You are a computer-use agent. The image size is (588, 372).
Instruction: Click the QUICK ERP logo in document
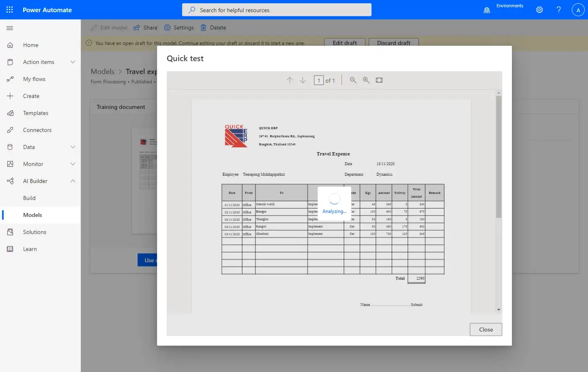[x=236, y=136]
